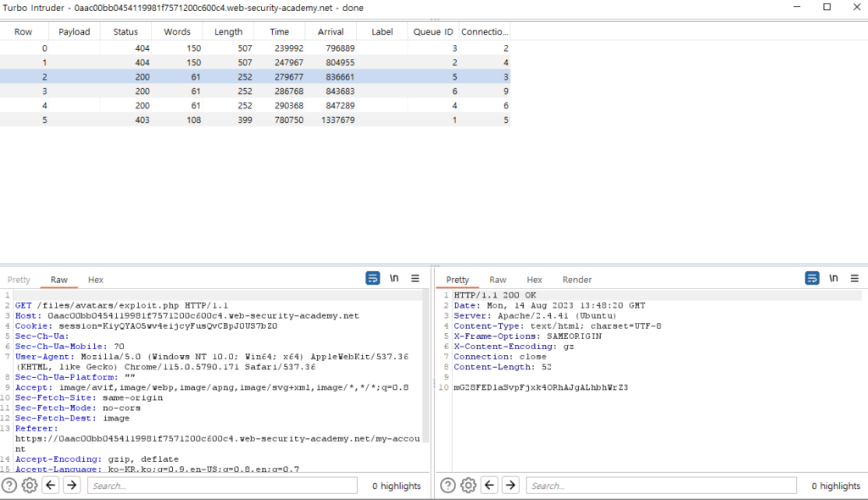Click the Cookie session header in request
Viewport: 868px width, 500px height.
(x=146, y=326)
